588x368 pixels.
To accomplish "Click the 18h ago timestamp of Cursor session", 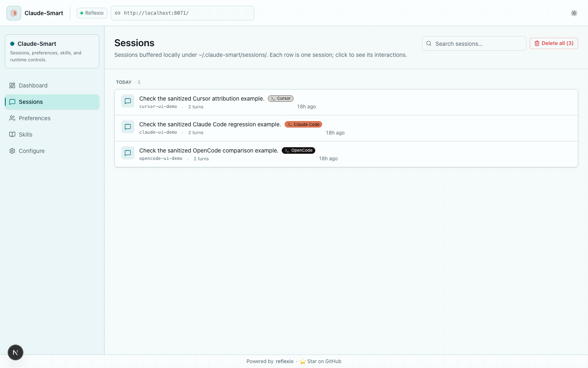I will [306, 107].
